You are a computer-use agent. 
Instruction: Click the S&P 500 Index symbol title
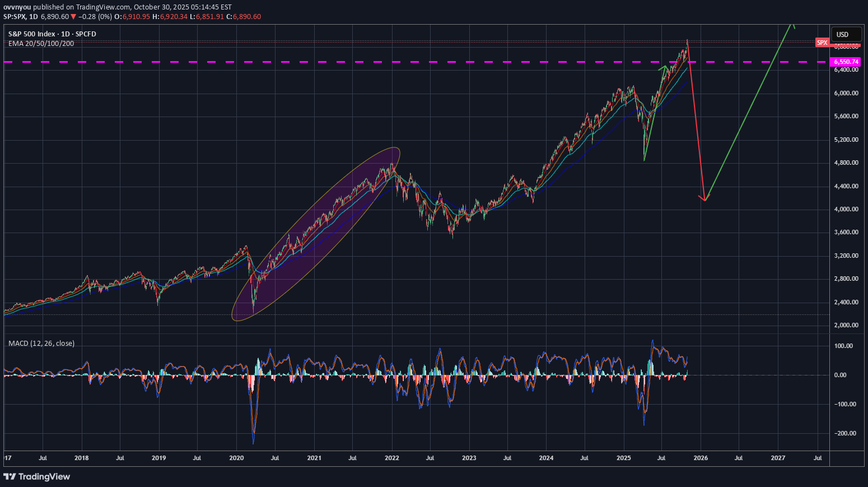coord(31,34)
